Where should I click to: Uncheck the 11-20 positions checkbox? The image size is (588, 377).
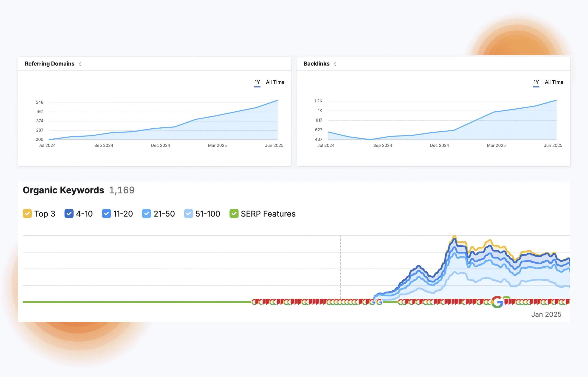point(106,214)
